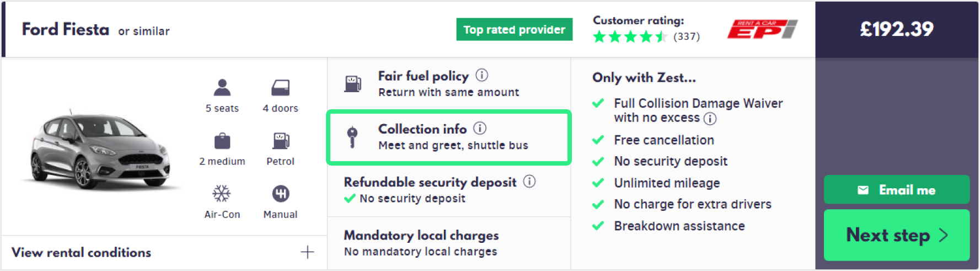The height and width of the screenshot is (271, 980).
Task: Click info icon beside 'with no excess'
Action: pyautogui.click(x=710, y=118)
